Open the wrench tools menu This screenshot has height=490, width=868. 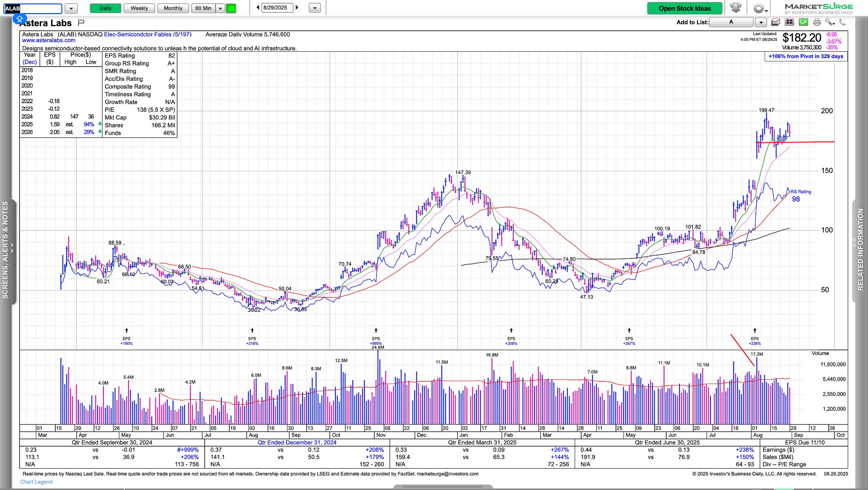(x=829, y=22)
